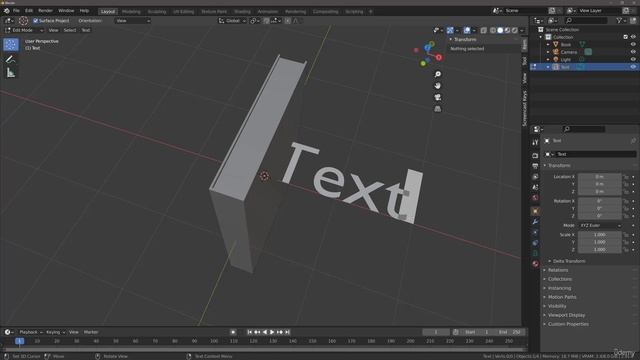Hide the Camera object in outliner
The width and height of the screenshot is (640, 360).
pos(633,52)
